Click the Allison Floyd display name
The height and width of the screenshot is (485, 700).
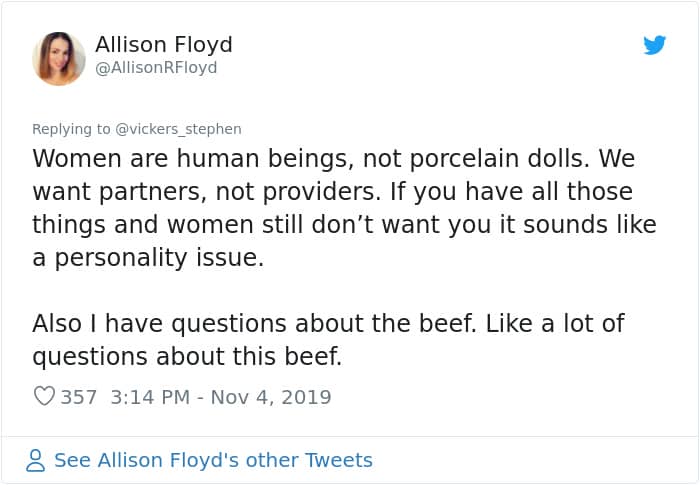pos(164,45)
